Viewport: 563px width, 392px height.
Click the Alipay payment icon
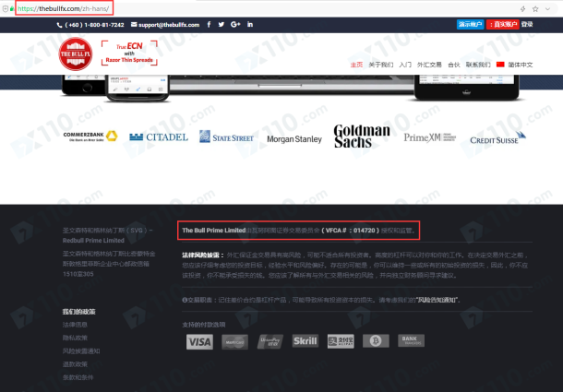(341, 341)
